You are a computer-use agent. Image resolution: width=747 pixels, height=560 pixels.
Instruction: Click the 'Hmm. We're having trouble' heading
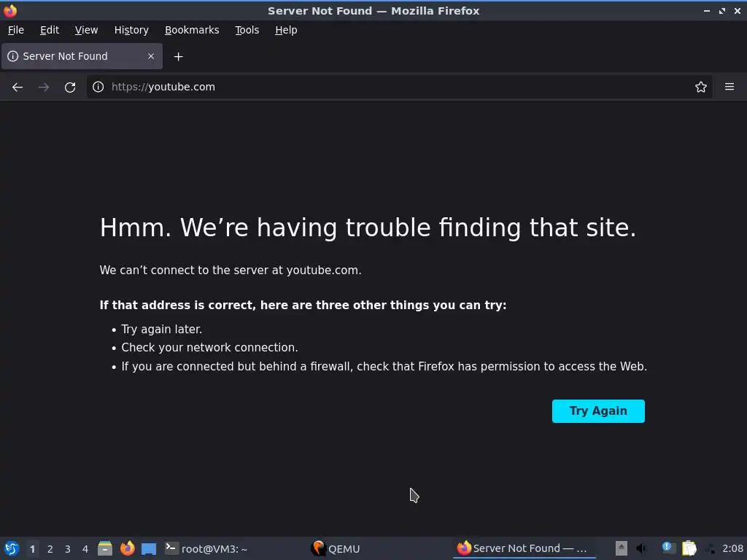tap(368, 227)
